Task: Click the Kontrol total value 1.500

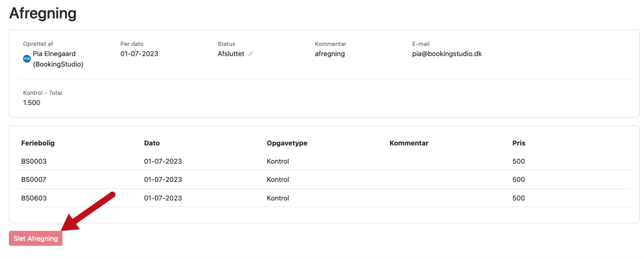Action: click(31, 102)
